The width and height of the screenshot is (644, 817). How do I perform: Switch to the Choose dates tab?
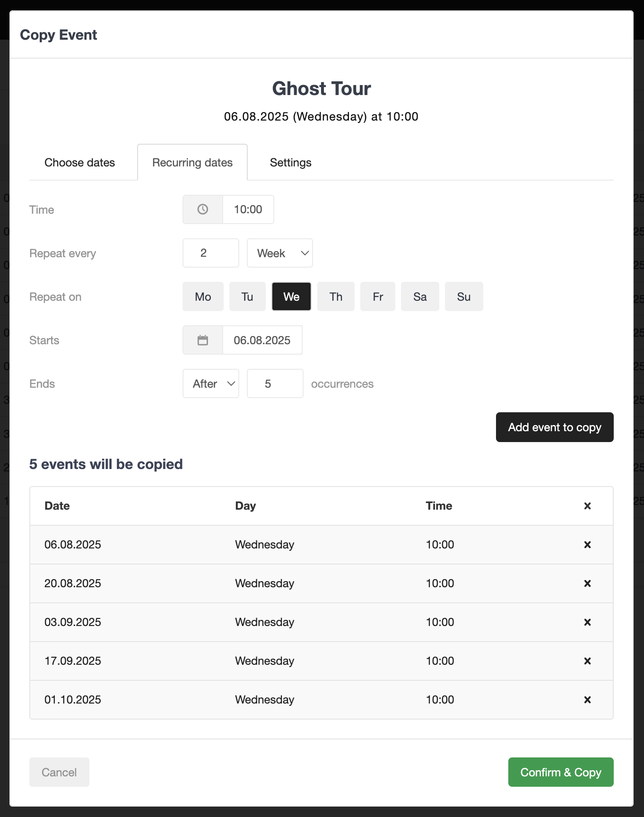(x=80, y=163)
